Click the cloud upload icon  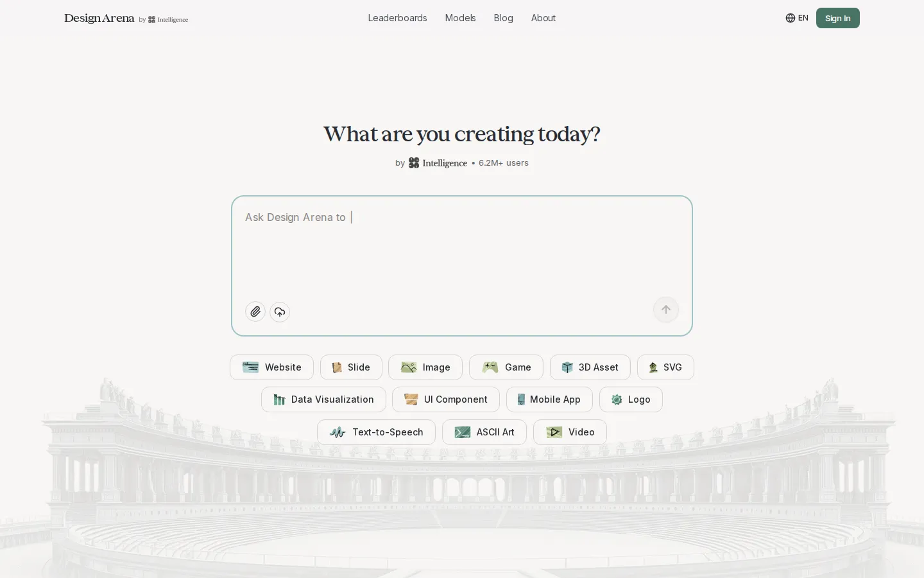point(280,311)
